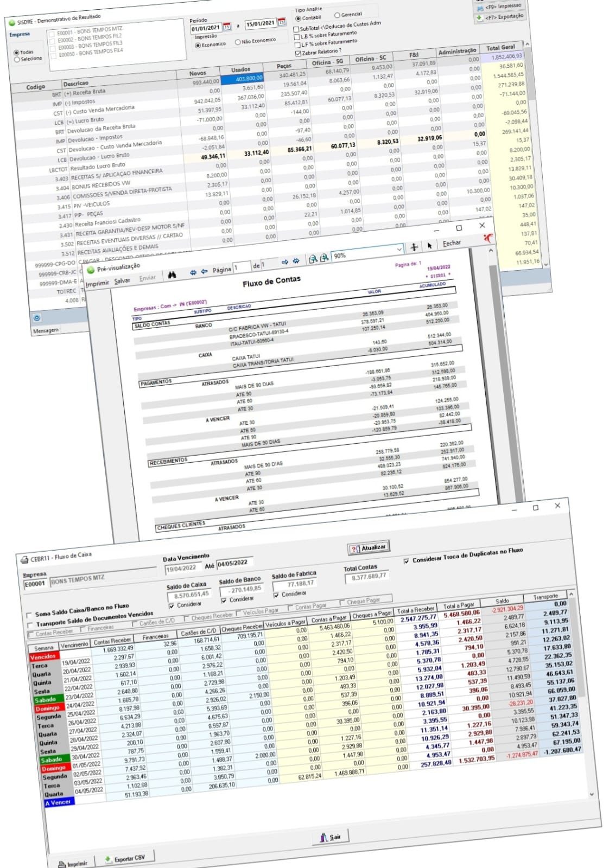Toggle Considerar Troca de Duplicatas no Fluxo

click(407, 561)
